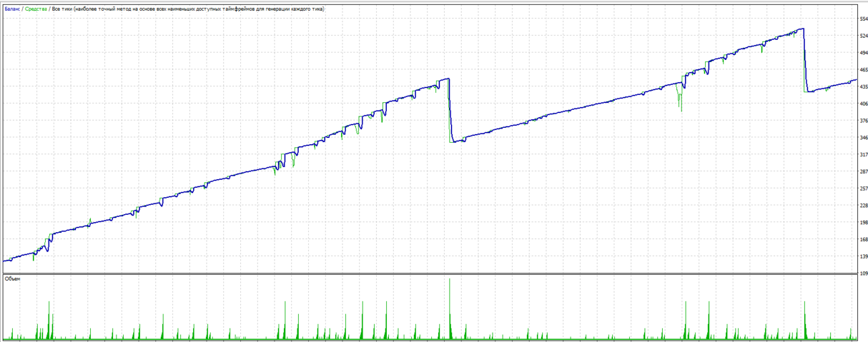Click the 'Объем' volume panel label

pos(12,278)
